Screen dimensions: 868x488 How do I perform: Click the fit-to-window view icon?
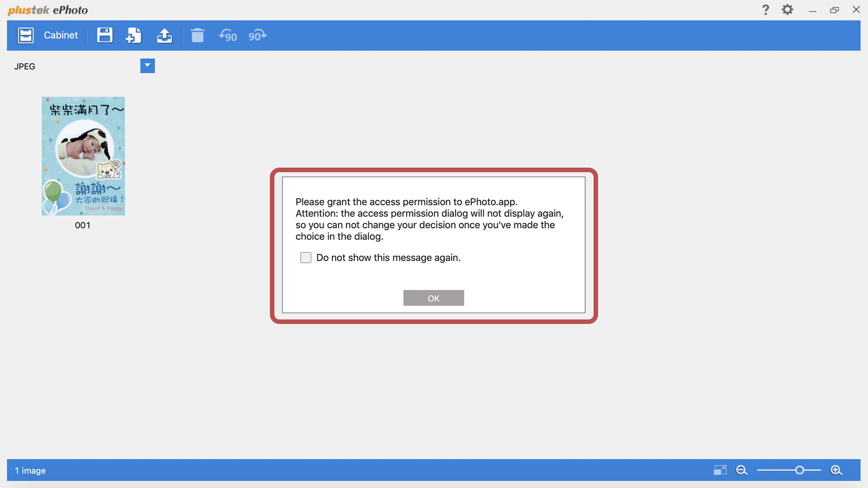coord(720,470)
